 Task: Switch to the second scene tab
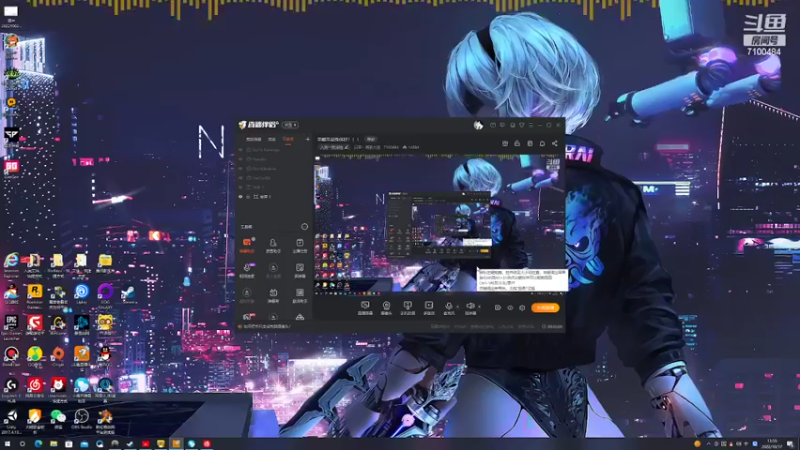271,139
